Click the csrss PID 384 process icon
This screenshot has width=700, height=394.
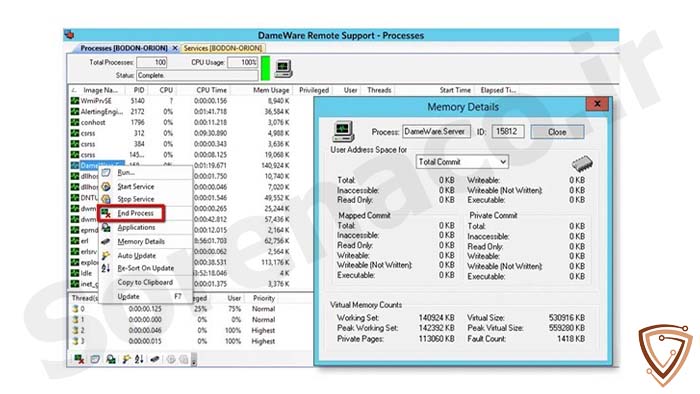75,144
